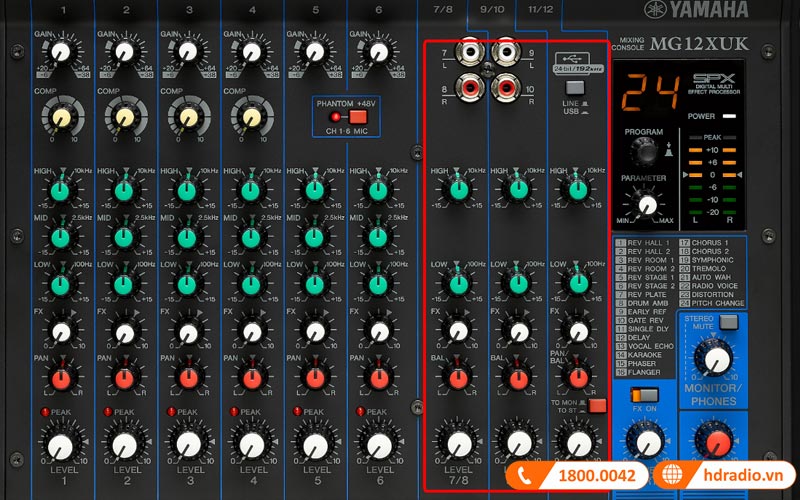Click channel 7/8 LEVEL knob

[459, 444]
